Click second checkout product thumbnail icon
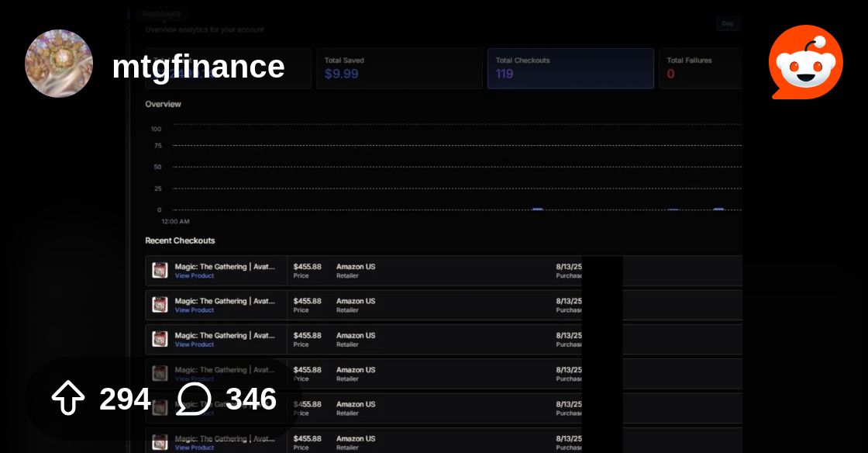Image resolution: width=868 pixels, height=453 pixels. click(x=160, y=305)
